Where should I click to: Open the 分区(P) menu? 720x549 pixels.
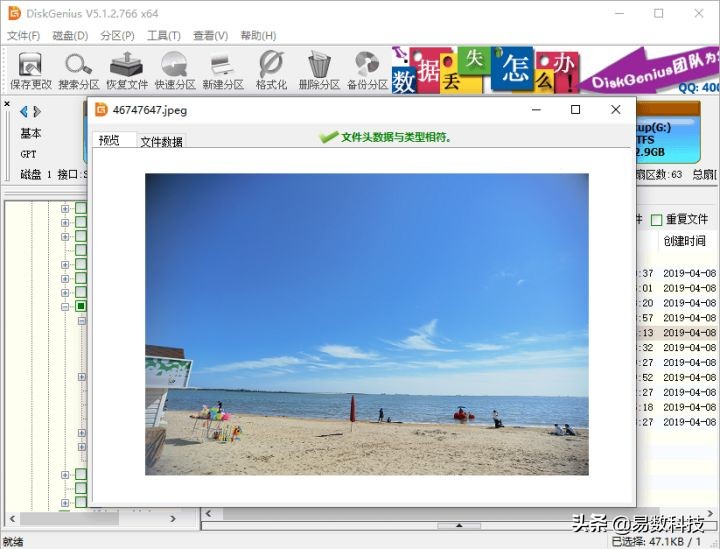(117, 35)
